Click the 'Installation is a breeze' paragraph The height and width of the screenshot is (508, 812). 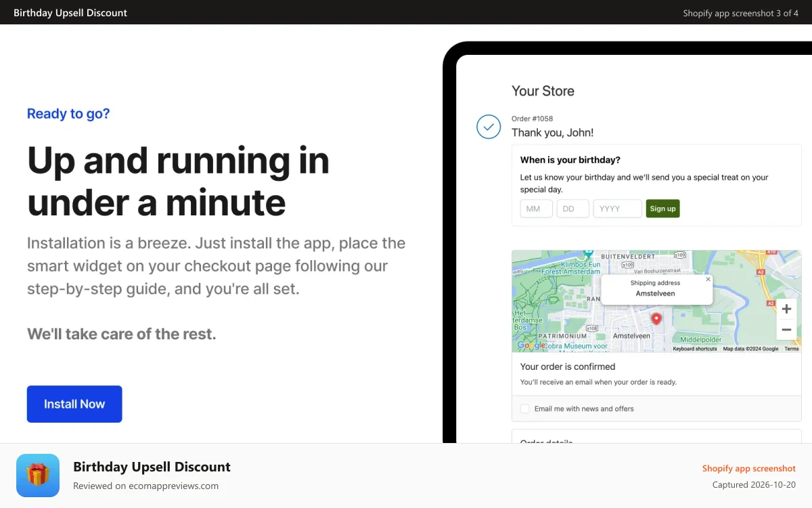pyautogui.click(x=217, y=266)
